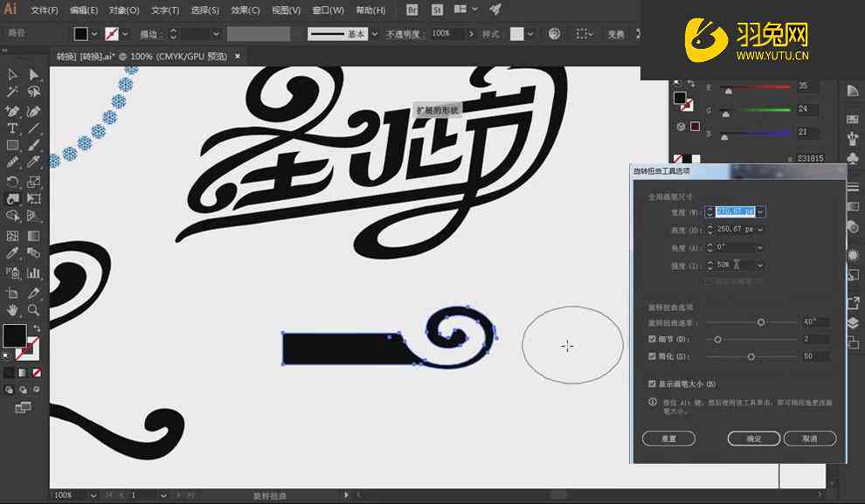865x504 pixels.
Task: Select the Shape Builder tool
Action: point(12,216)
